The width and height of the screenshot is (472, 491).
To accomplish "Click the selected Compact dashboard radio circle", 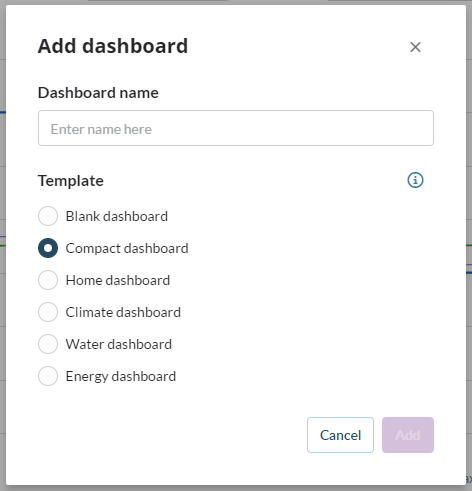I will 48,248.
